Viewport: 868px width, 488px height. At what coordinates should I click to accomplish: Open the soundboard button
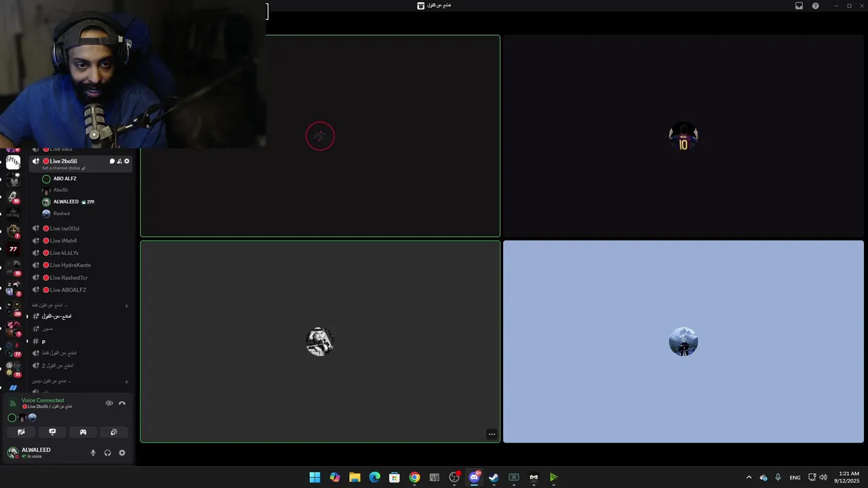(114, 432)
